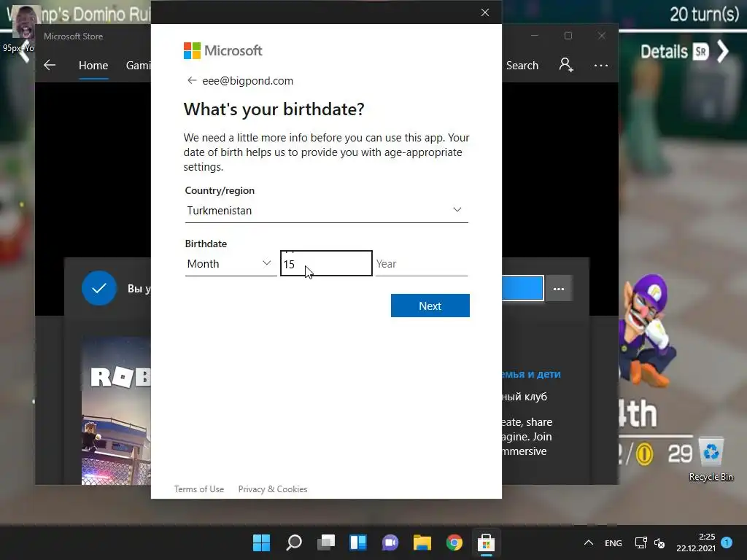Click the Next button
747x560 pixels.
coord(430,306)
